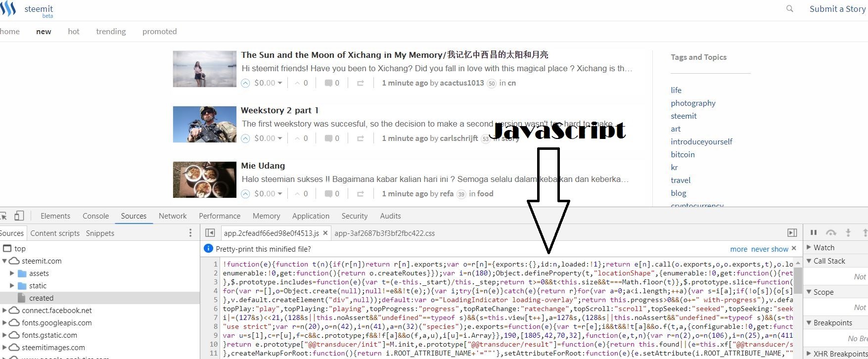Image resolution: width=868 pixels, height=359 pixels.
Task: Resteem the Weekstory 2 part 1 post
Action: [x=361, y=138]
